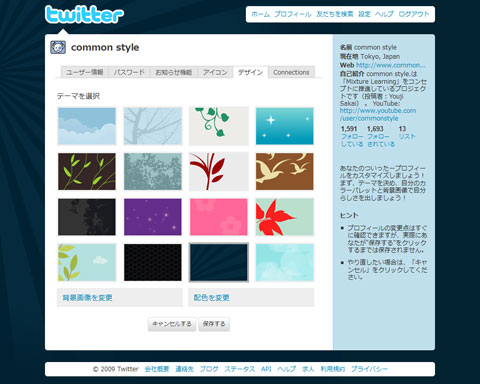This screenshot has height=384, width=480.
Task: Open the 13 リスト link
Action: [x=407, y=133]
